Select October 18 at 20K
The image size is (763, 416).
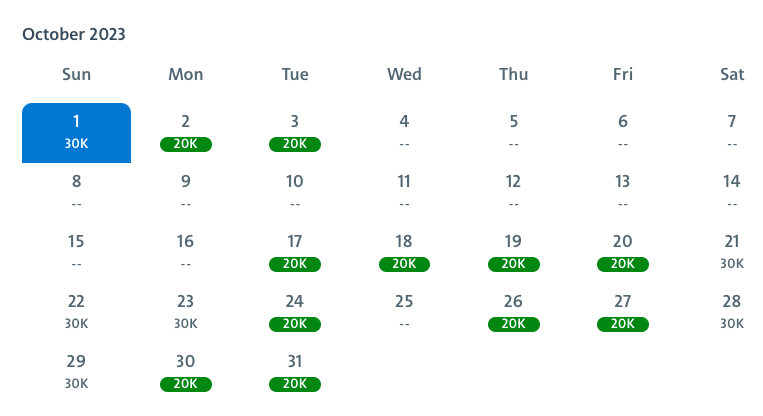coord(404,252)
